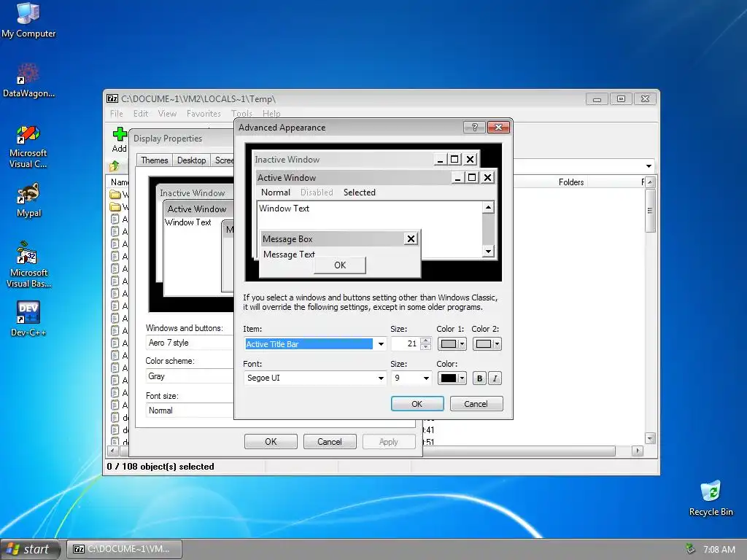Switch to Themes tab in Display Properties
The image size is (747, 560).
(154, 160)
